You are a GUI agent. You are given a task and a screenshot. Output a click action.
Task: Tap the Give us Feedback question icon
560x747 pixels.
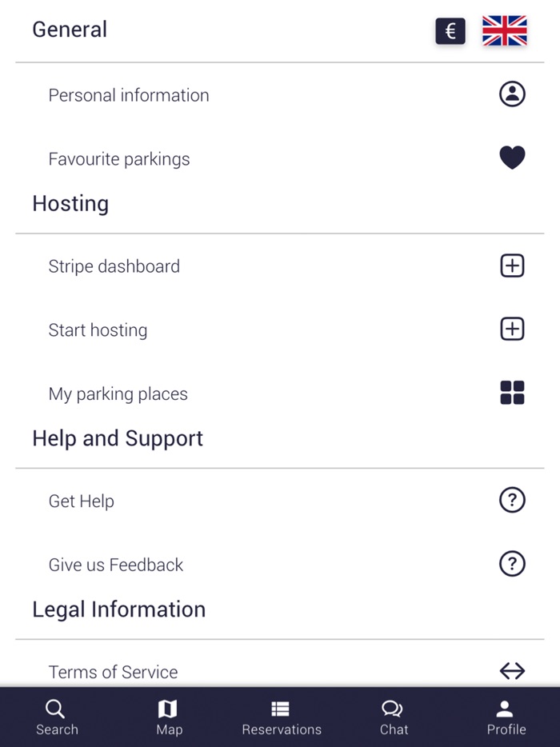click(512, 565)
